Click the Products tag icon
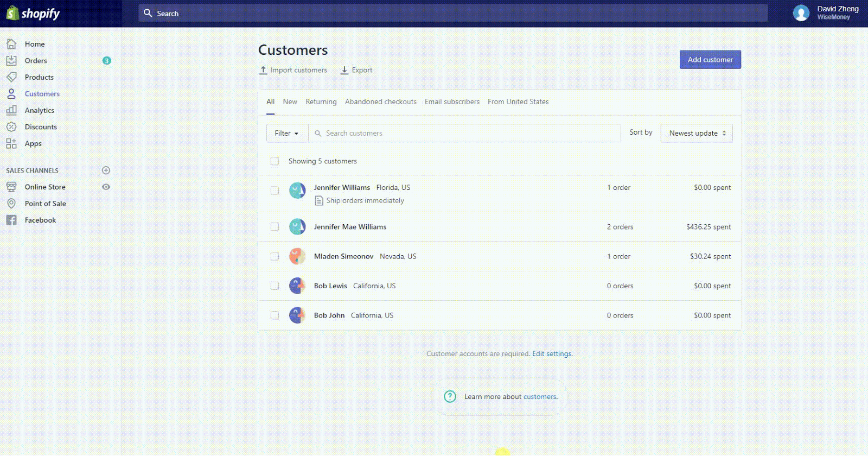This screenshot has width=868, height=456. point(11,77)
